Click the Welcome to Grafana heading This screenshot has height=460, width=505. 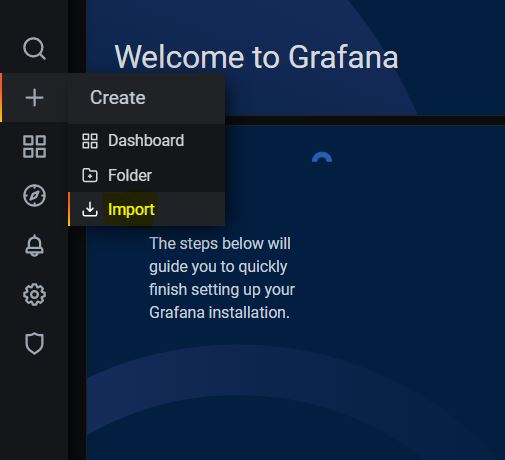[x=256, y=57]
